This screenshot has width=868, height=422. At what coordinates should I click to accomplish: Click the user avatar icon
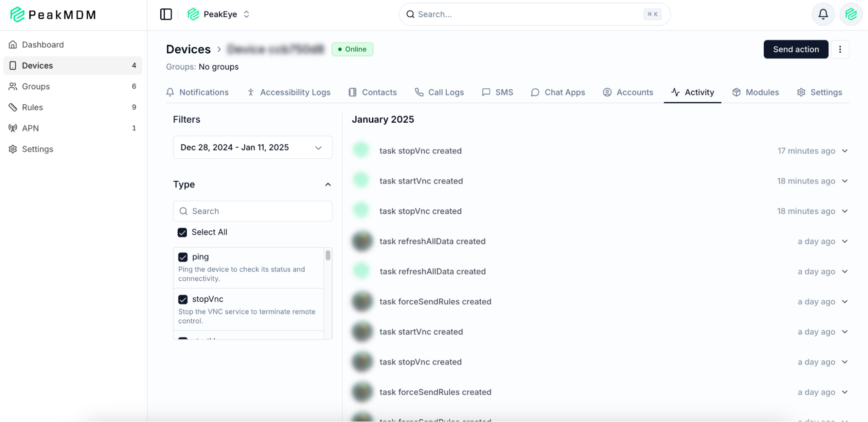click(x=851, y=14)
